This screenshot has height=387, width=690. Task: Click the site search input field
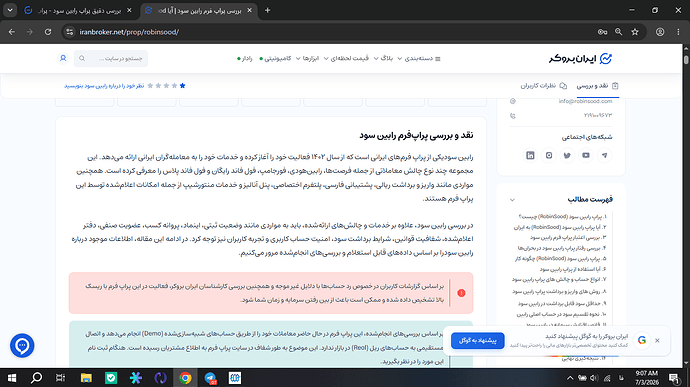pos(111,59)
